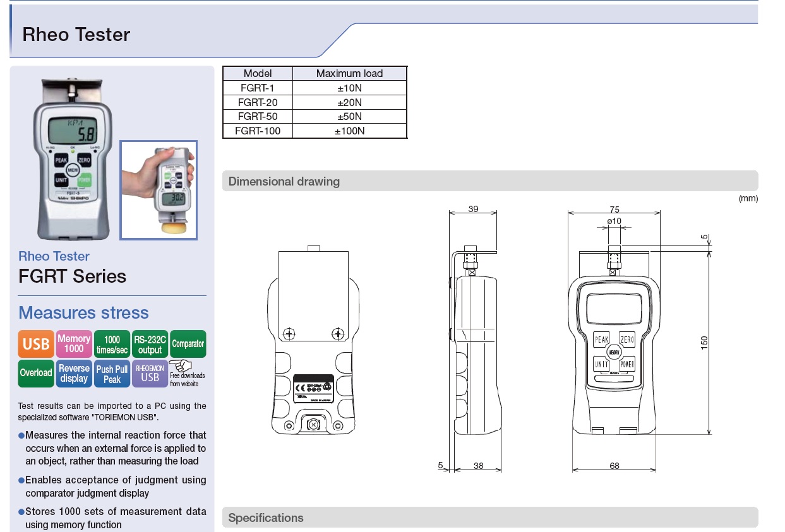
Task: Click the rear view dimensional drawing
Action: [x=313, y=341]
